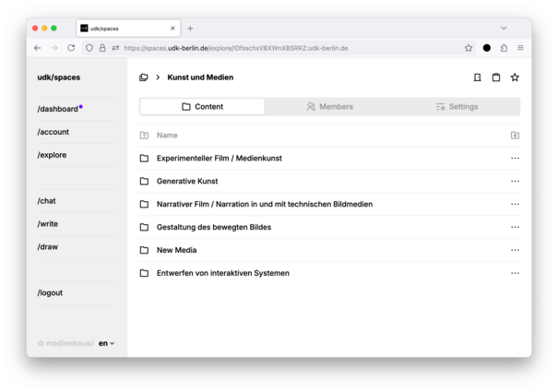Image resolution: width=558 pixels, height=392 pixels.
Task: Go to the /dashboard link
Action: (58, 109)
